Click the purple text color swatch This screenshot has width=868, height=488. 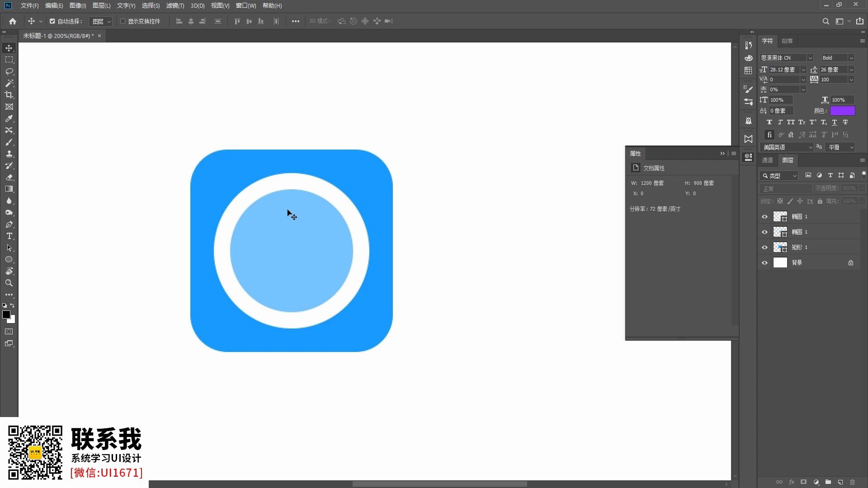point(842,111)
